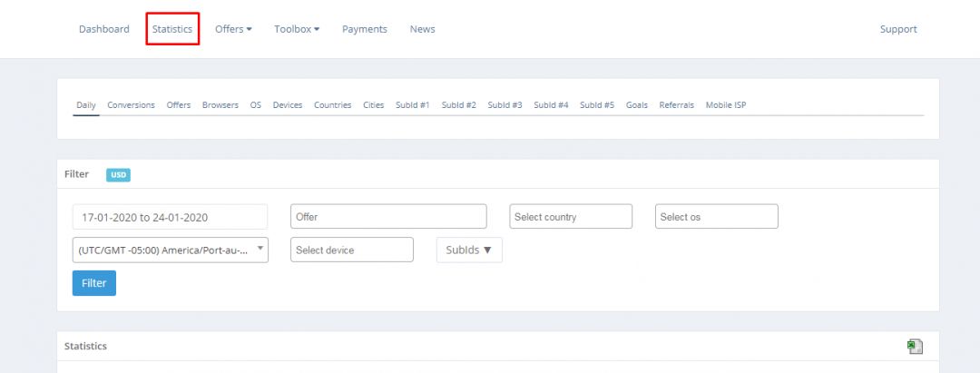
Task: Switch to the Browsers tab
Action: [x=220, y=105]
